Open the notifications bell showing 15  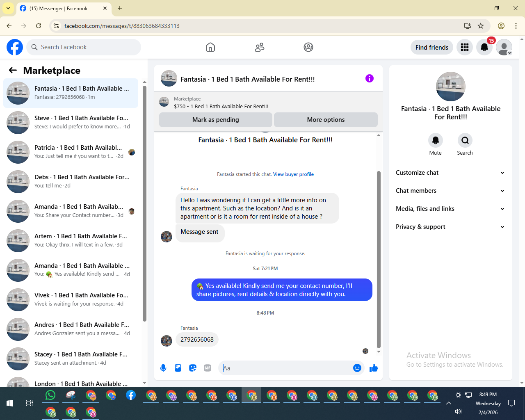pos(484,47)
